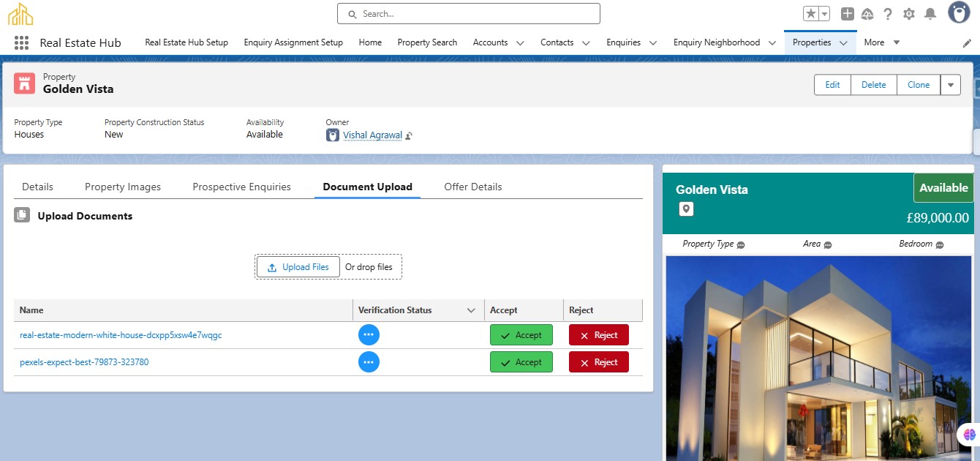
Task: Click the map location pin icon
Action: [685, 209]
